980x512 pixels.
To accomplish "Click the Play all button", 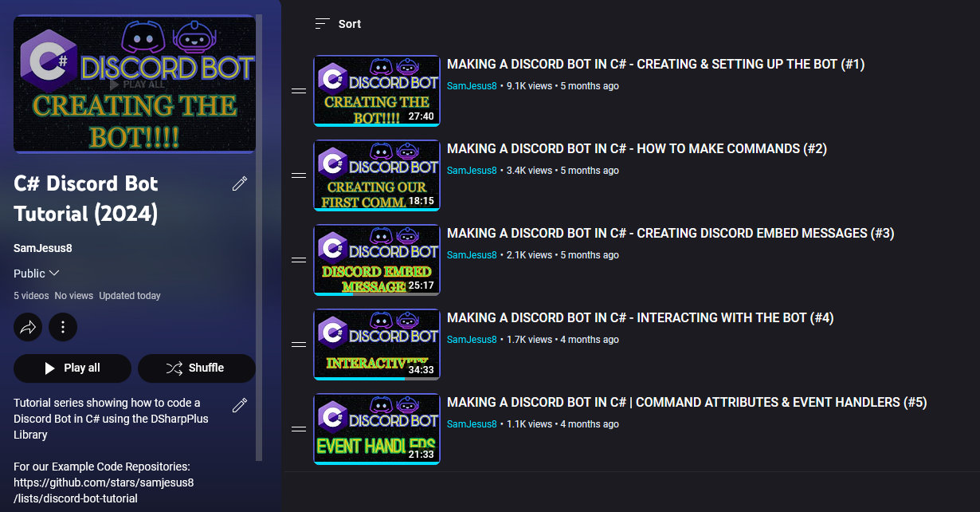I will [73, 368].
